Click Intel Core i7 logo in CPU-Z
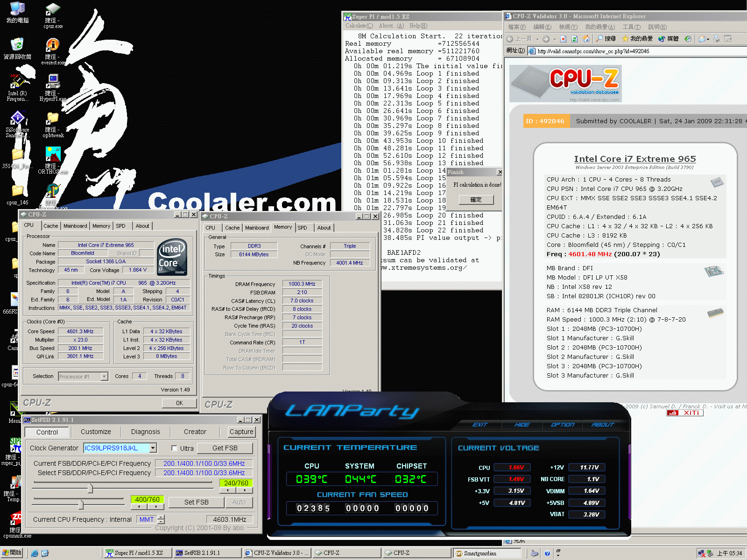747x560 pixels. [x=172, y=257]
